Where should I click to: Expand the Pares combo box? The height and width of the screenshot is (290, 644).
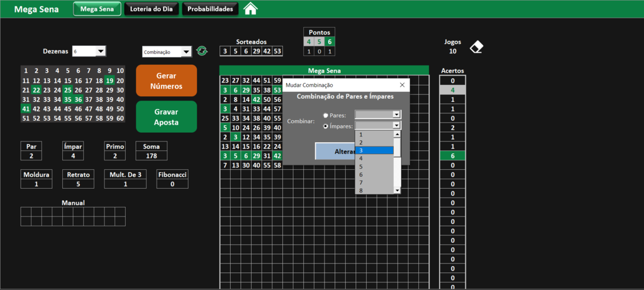tap(396, 114)
